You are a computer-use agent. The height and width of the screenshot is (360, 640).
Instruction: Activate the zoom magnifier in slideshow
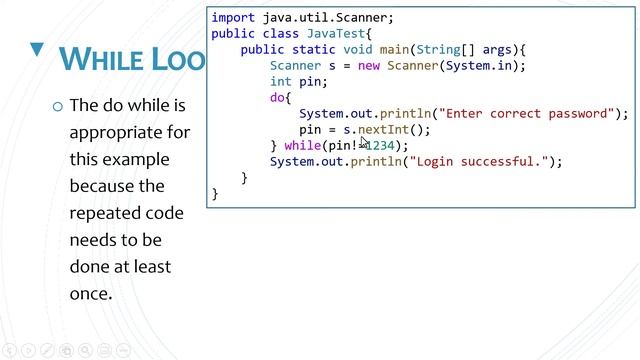point(85,350)
